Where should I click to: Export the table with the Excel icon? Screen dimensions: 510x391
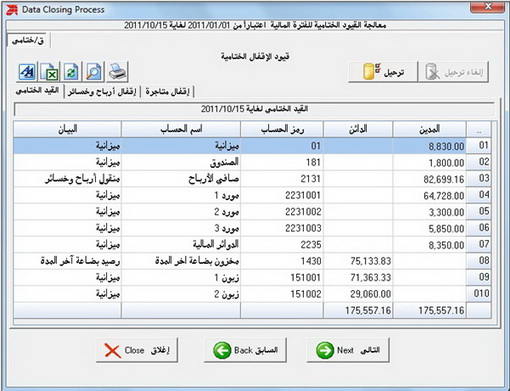50,72
